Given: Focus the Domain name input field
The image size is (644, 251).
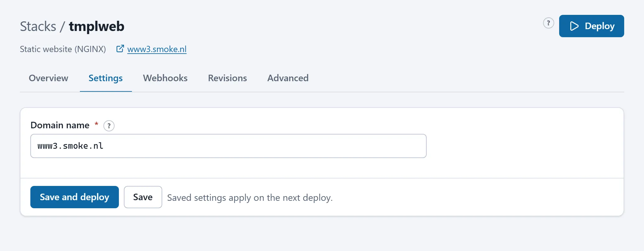Looking at the screenshot, I should tap(228, 146).
